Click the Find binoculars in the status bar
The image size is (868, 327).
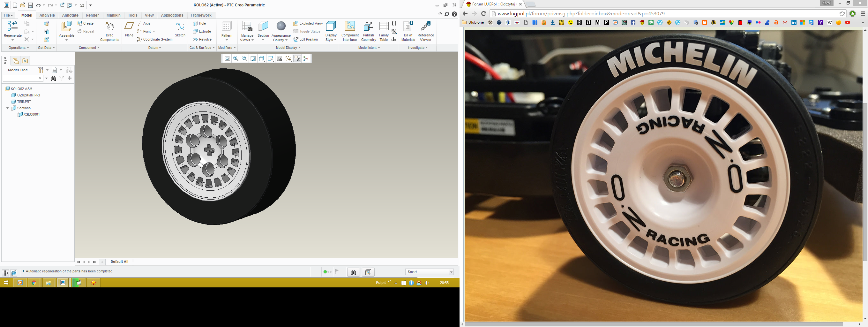[354, 272]
